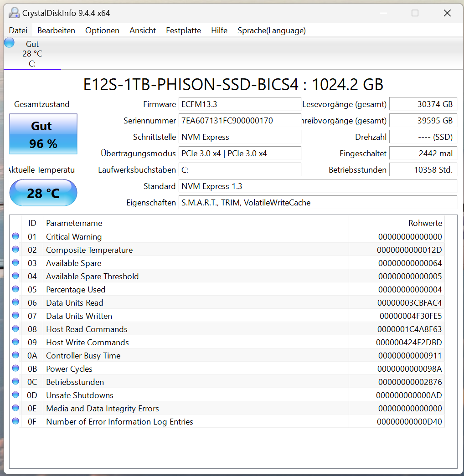Close the CrystalDiskInfo window
Screen dimensions: 464x476
click(x=447, y=13)
